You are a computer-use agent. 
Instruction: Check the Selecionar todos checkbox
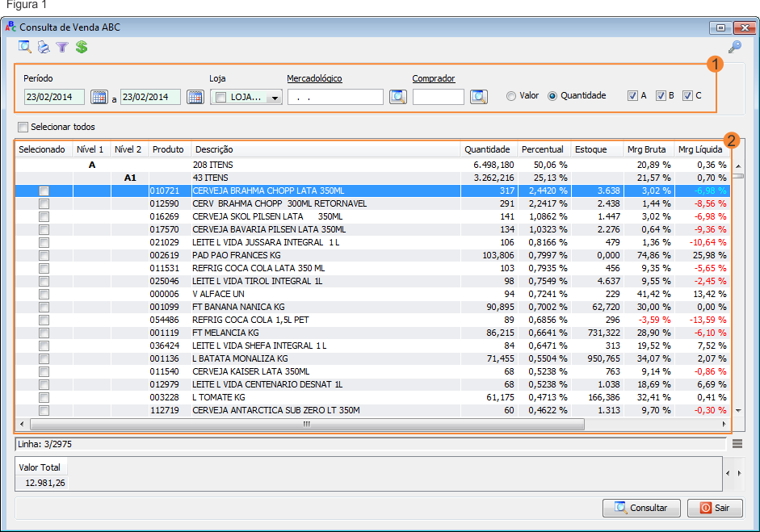[23, 127]
